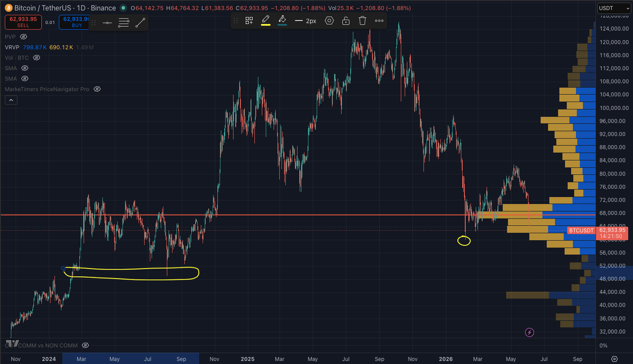Toggle eye for SMA directly below Vol · BTC
The image size is (633, 364).
coord(24,68)
